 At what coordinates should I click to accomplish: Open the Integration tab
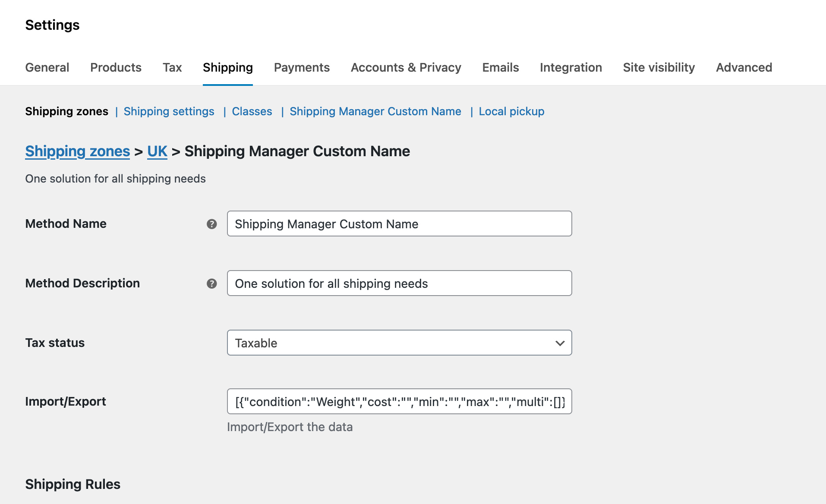571,67
